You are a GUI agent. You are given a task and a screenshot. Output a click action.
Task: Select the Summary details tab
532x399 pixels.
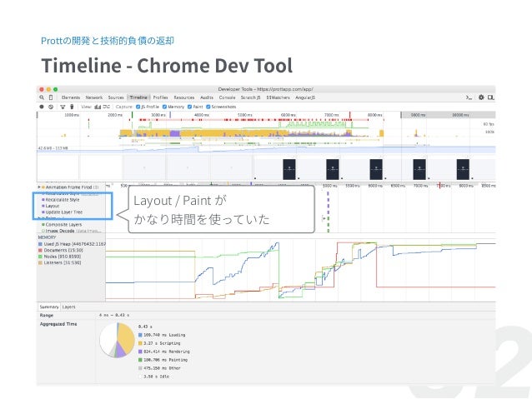pyautogui.click(x=49, y=307)
